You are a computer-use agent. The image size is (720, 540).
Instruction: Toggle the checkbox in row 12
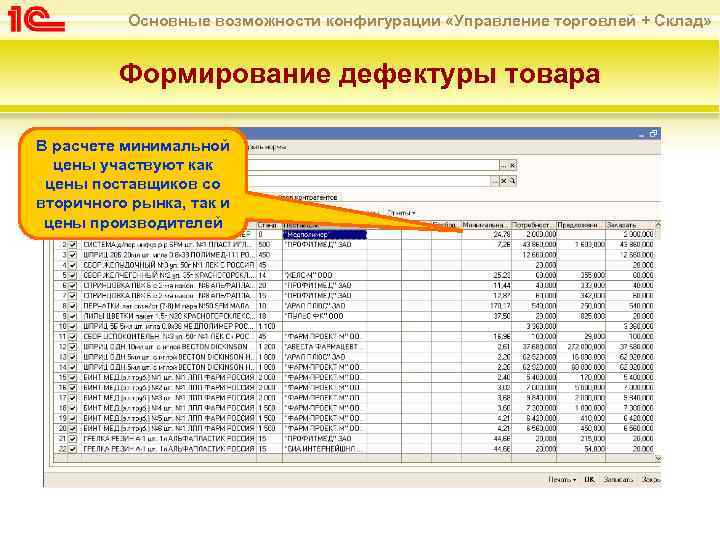pos(73,347)
